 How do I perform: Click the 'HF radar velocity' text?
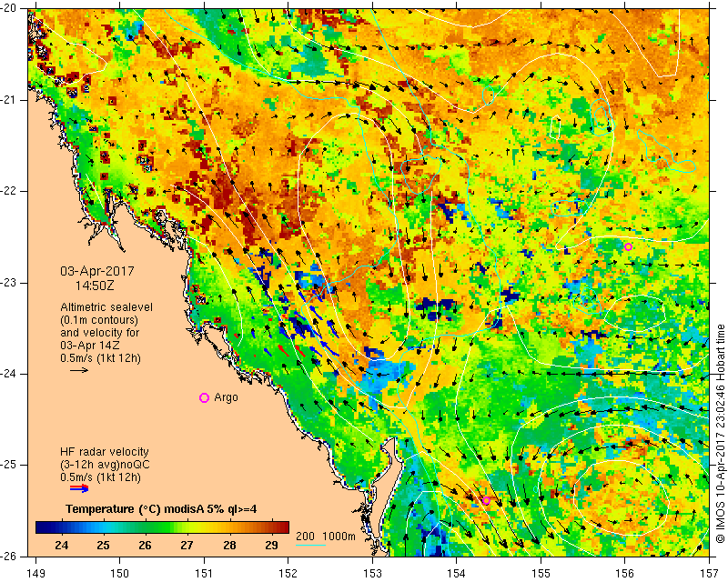tap(105, 452)
